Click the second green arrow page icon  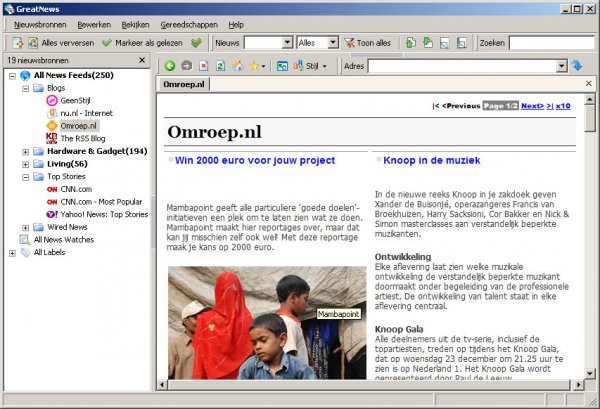click(x=427, y=43)
